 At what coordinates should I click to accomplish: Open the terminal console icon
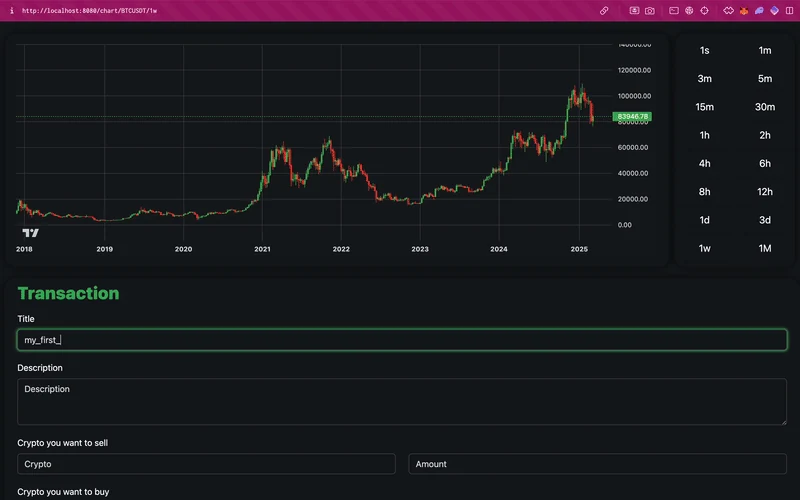(x=674, y=11)
